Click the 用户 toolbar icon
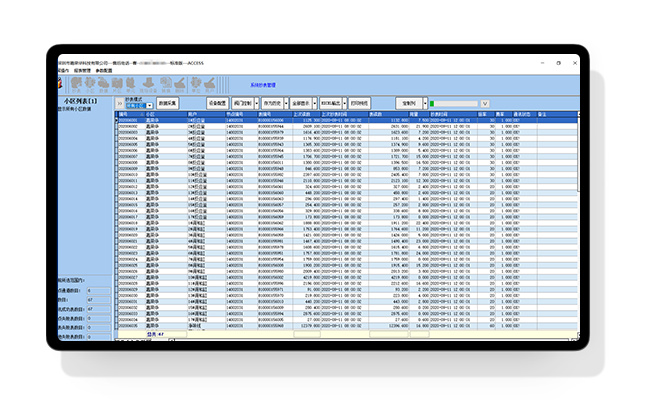Screen dimensions: 650x400 click(x=209, y=85)
